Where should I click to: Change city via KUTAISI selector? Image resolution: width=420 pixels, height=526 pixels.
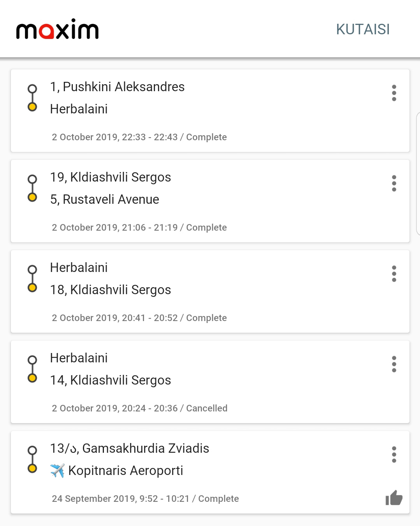pos(363,29)
